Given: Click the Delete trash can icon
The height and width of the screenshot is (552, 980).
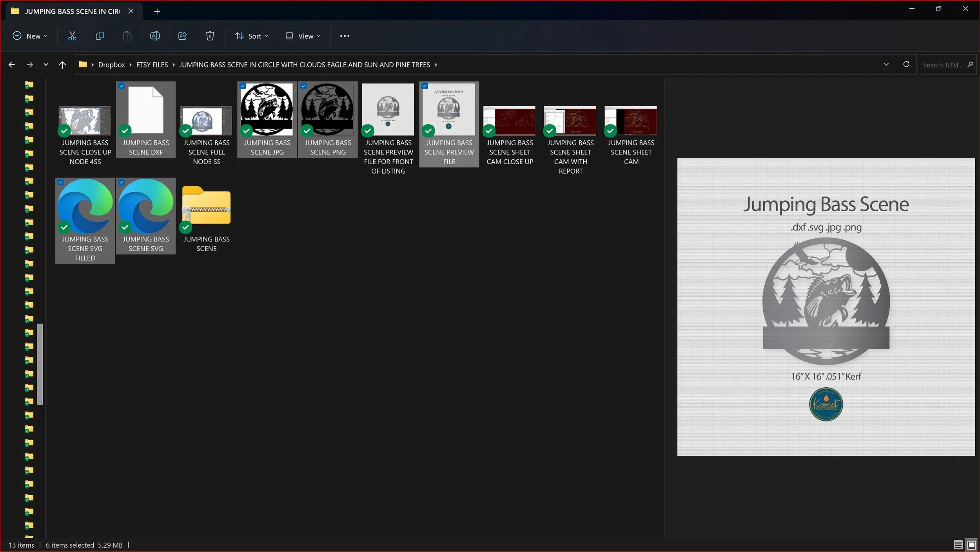Looking at the screenshot, I should coord(210,36).
